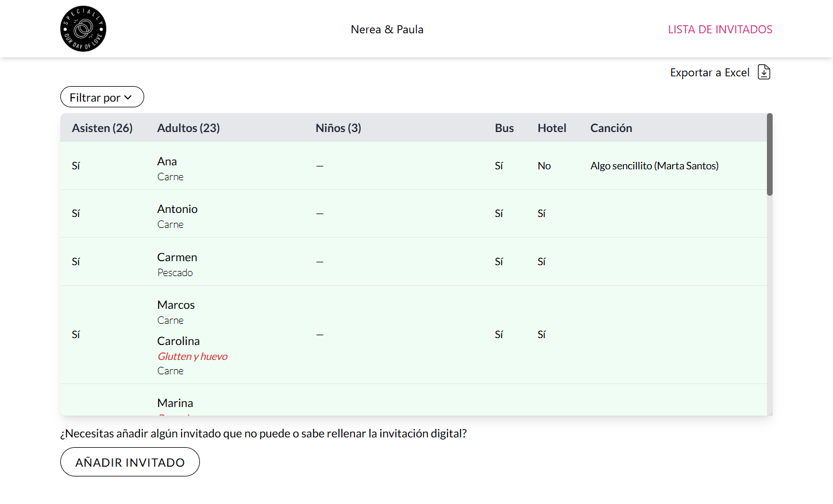Click the Glutten y huevo allergy note
Screen dimensions: 833x504
click(x=192, y=356)
